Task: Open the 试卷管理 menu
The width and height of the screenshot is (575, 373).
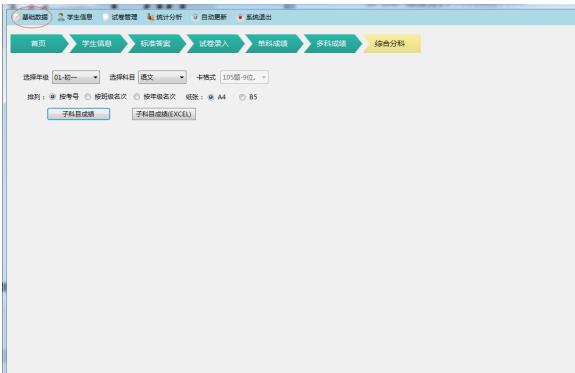Action: (120, 17)
